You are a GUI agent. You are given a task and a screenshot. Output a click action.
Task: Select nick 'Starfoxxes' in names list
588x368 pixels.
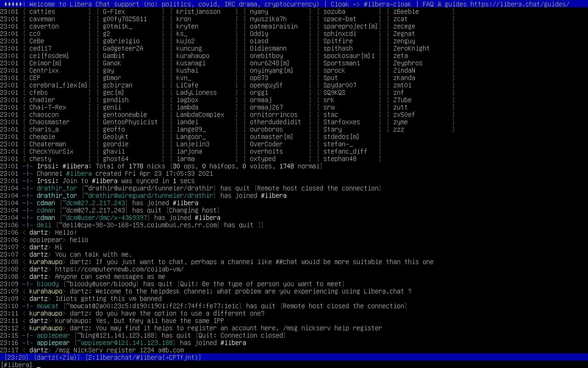pos(342,122)
